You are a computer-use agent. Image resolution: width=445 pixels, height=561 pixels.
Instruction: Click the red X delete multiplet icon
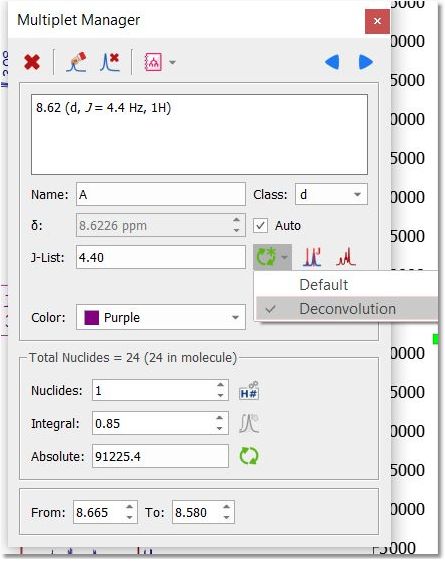tap(32, 62)
